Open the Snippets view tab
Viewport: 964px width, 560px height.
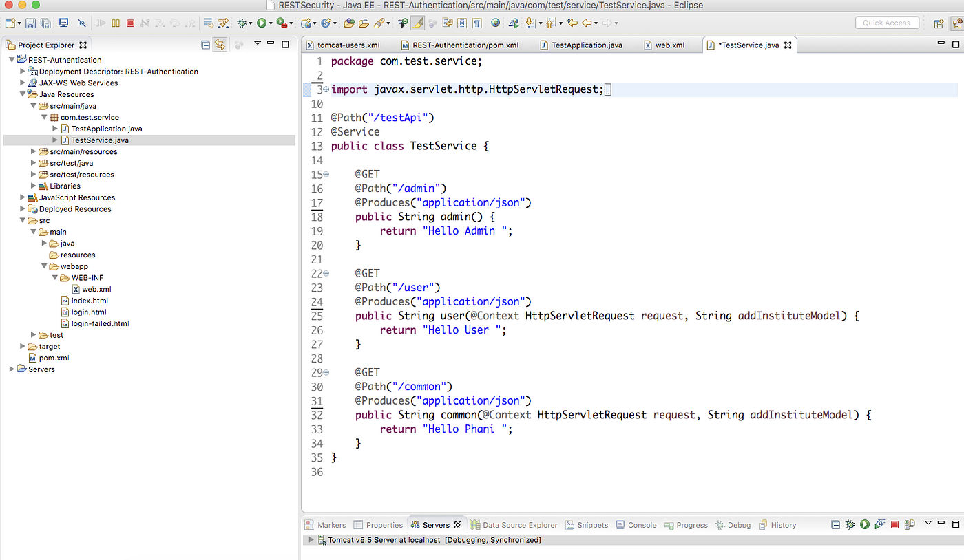(x=587, y=525)
